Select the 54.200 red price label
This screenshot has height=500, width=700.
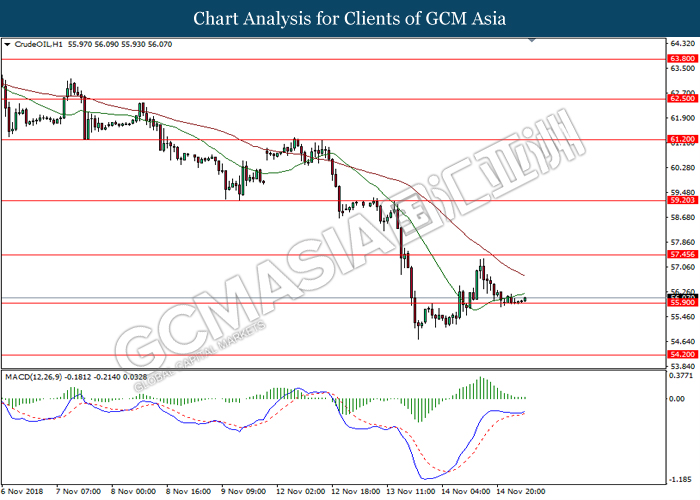682,354
